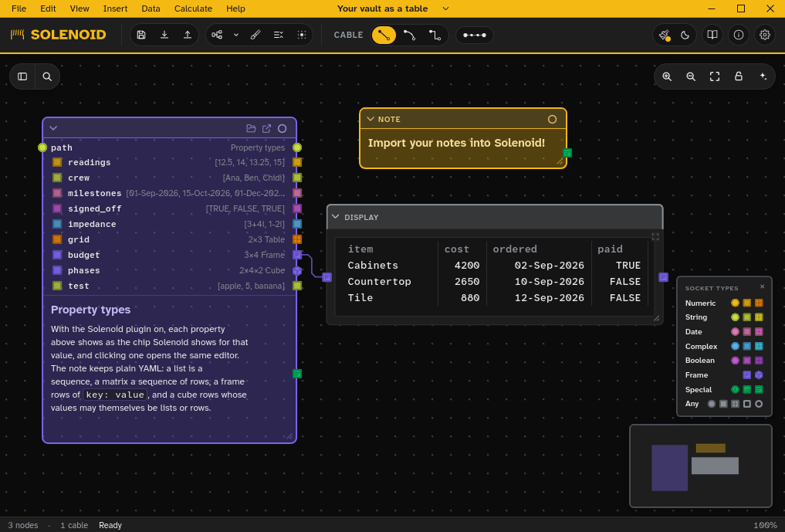Toggle the circle indicator in vault node header
Viewport: 785px width, 532px height.
(x=282, y=129)
